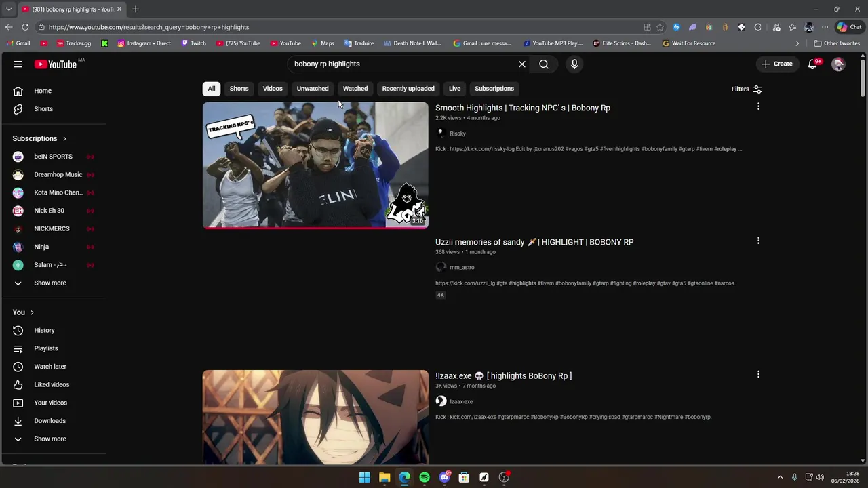The width and height of the screenshot is (868, 488).
Task: Go back in browser
Action: [x=8, y=27]
